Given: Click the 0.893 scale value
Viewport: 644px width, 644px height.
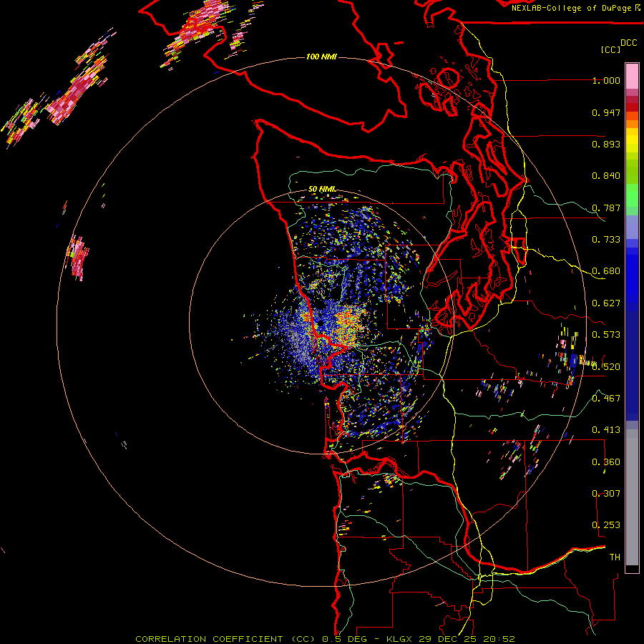Looking at the screenshot, I should click(x=606, y=144).
